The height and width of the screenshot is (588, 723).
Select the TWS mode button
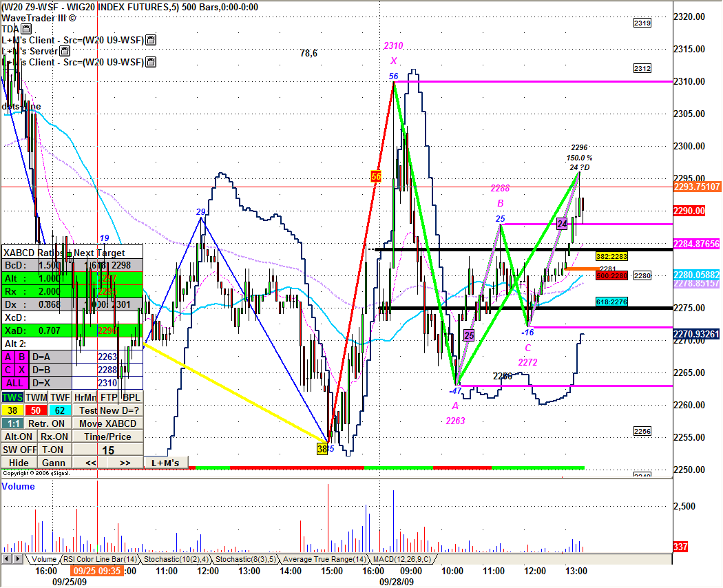click(x=12, y=397)
